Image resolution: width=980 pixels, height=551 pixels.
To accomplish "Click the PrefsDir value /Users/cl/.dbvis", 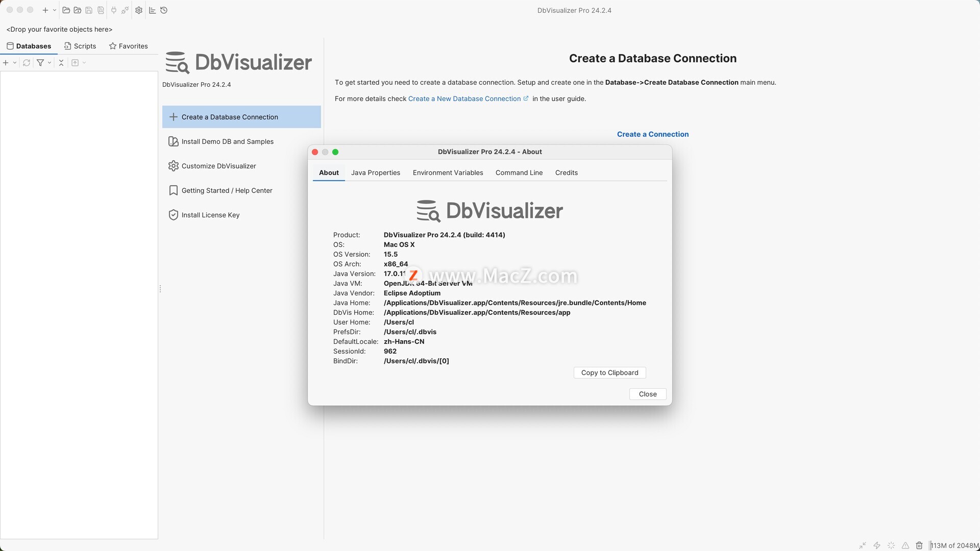I will click(x=410, y=332).
